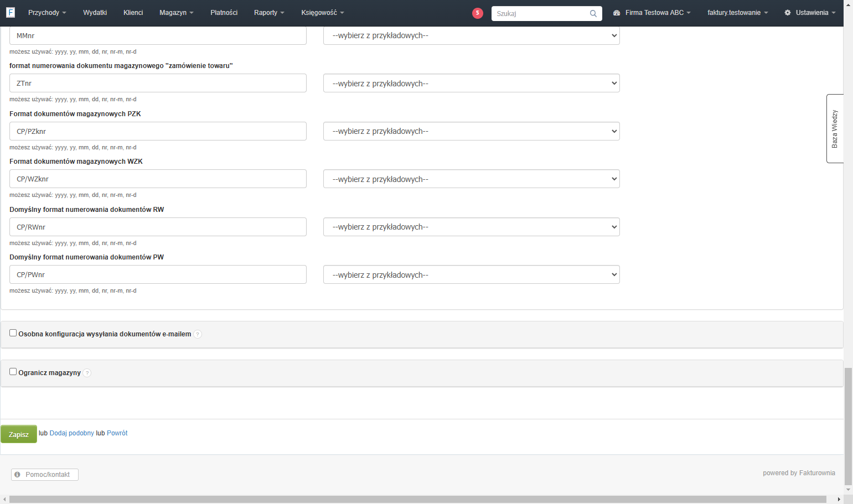Image resolution: width=853 pixels, height=504 pixels.
Task: Focus the CP/PWnr format input
Action: 158,275
